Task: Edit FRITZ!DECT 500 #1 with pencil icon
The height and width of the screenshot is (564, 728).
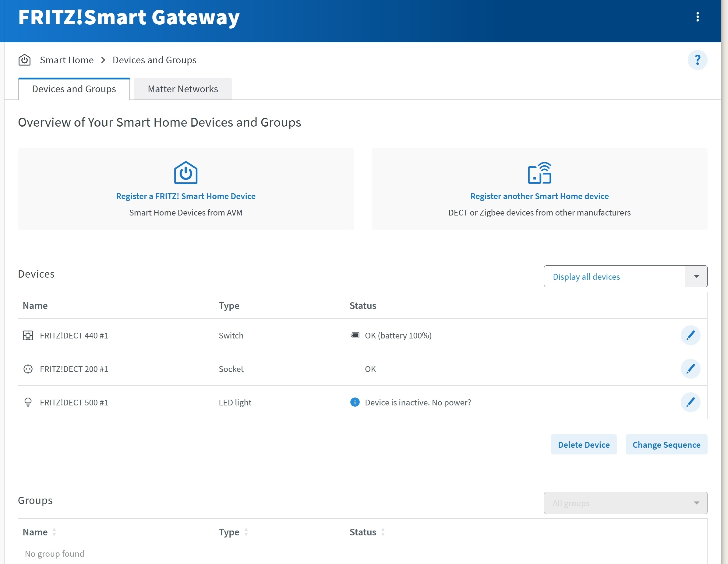Action: (x=690, y=402)
